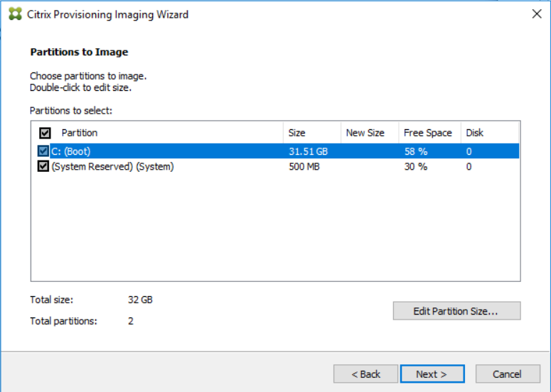This screenshot has width=551, height=392.
Task: Click the Citrix Provisioning logo icon
Action: point(15,14)
